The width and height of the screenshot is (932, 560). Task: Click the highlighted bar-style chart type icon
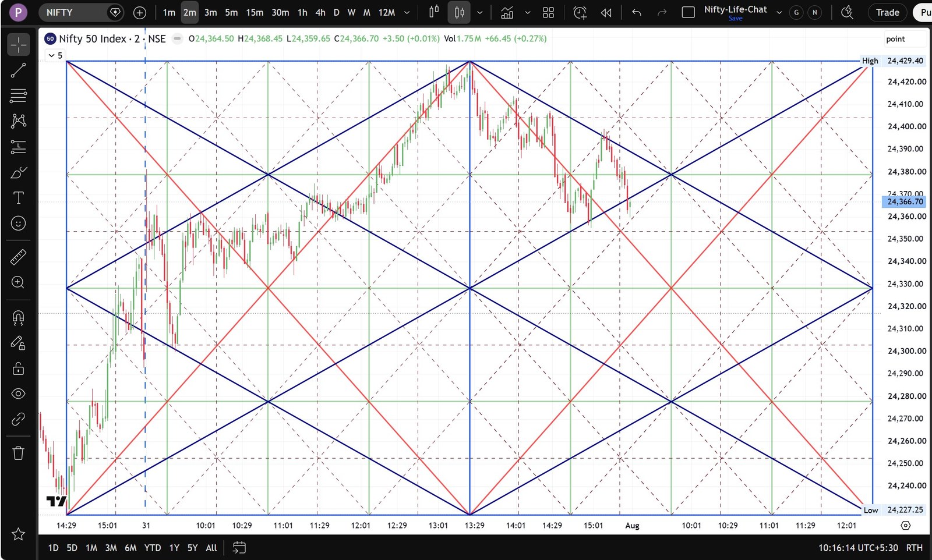tap(459, 12)
